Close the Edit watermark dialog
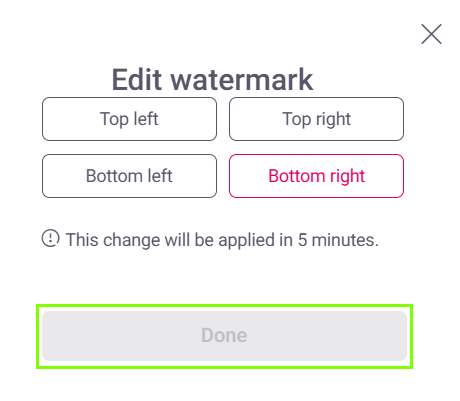 (x=431, y=34)
